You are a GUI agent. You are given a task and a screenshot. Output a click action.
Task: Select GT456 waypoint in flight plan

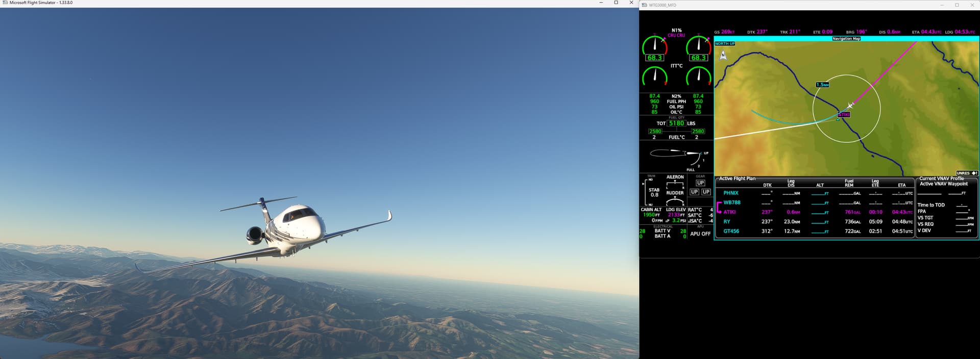(x=731, y=232)
